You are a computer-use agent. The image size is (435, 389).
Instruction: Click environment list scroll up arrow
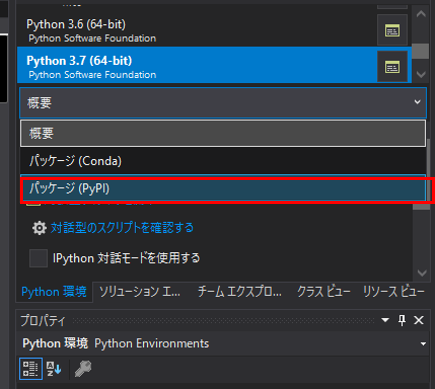(x=421, y=14)
